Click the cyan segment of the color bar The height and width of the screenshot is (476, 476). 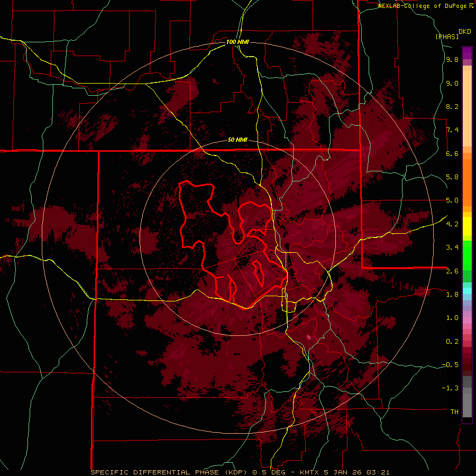tap(467, 290)
